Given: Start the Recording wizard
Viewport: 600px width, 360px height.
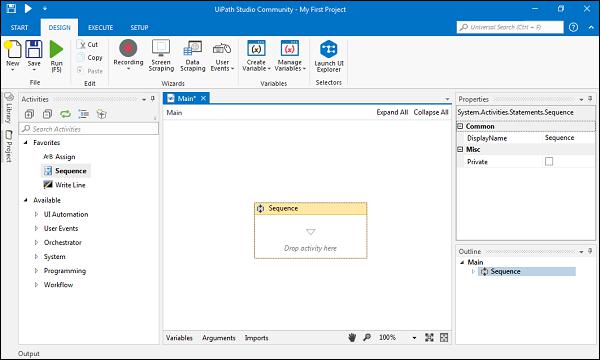Looking at the screenshot, I should point(128,55).
